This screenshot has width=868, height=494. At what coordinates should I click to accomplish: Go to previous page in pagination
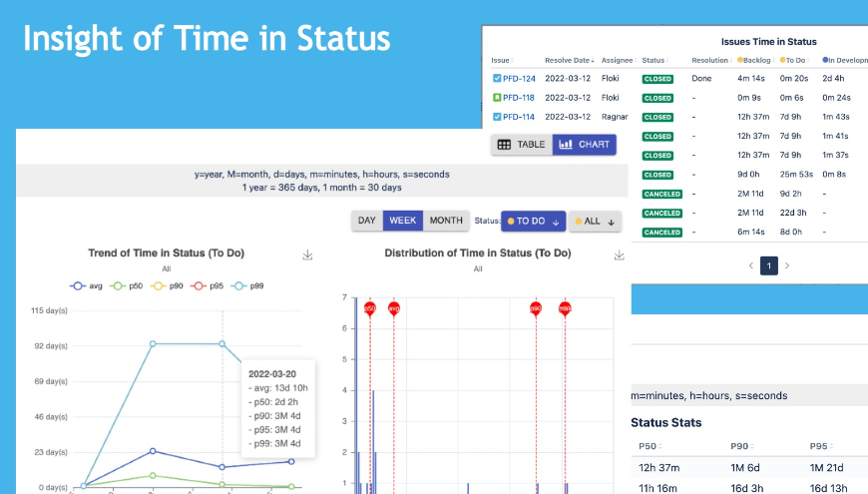(751, 265)
